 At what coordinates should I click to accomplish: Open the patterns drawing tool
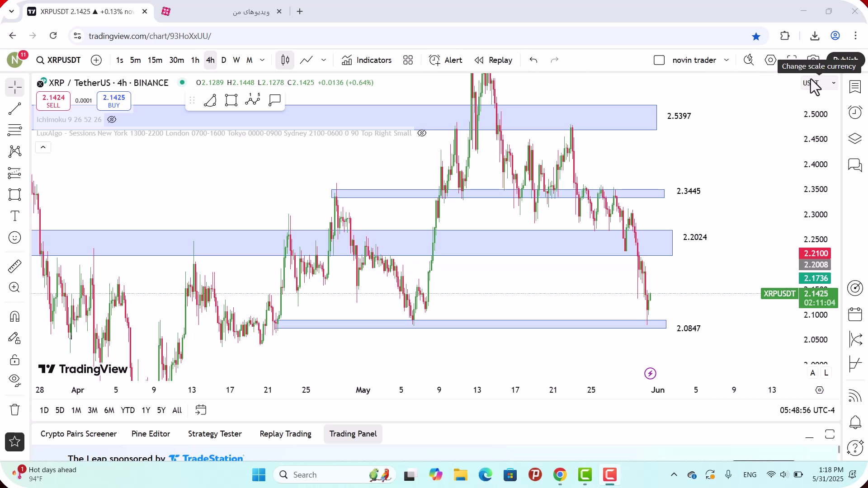tap(15, 151)
